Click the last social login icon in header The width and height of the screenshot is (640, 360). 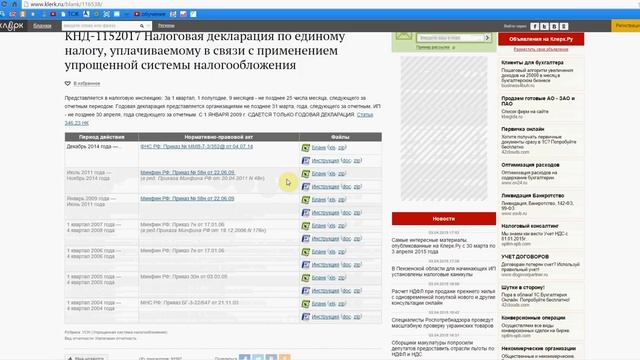pyautogui.click(x=564, y=26)
